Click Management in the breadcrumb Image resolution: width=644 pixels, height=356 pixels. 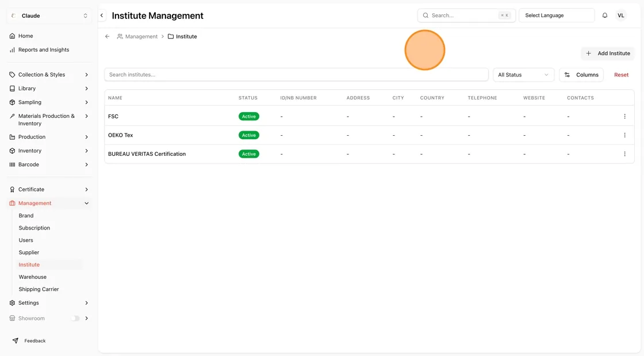(141, 37)
